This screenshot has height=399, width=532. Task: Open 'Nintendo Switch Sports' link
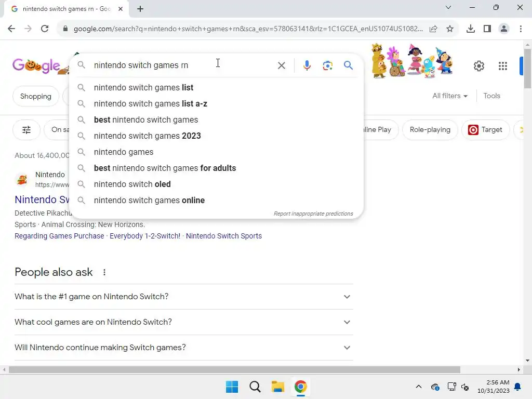pos(224,236)
